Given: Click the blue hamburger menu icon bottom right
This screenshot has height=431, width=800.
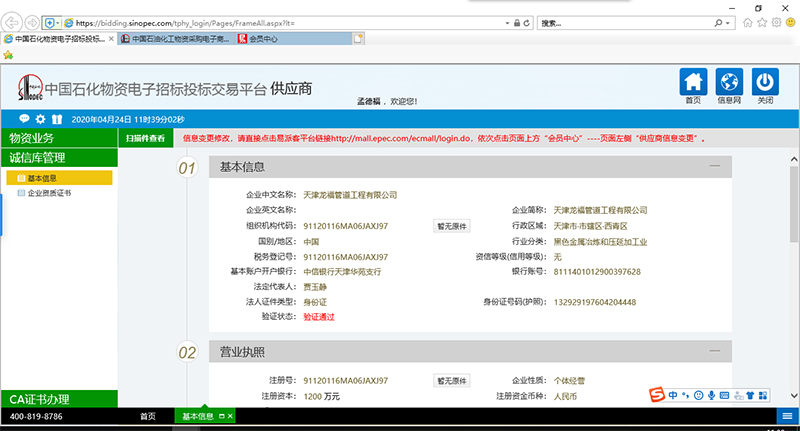Looking at the screenshot, I should coord(787,416).
